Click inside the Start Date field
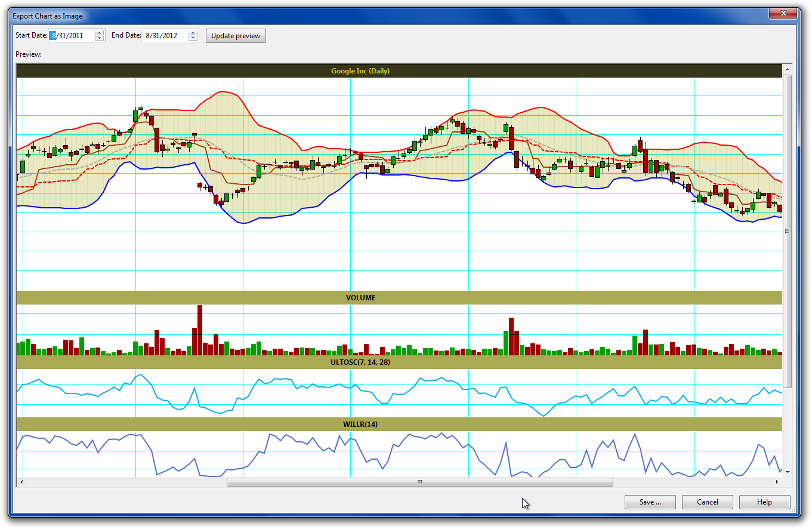This screenshot has height=529, width=812. click(x=72, y=36)
